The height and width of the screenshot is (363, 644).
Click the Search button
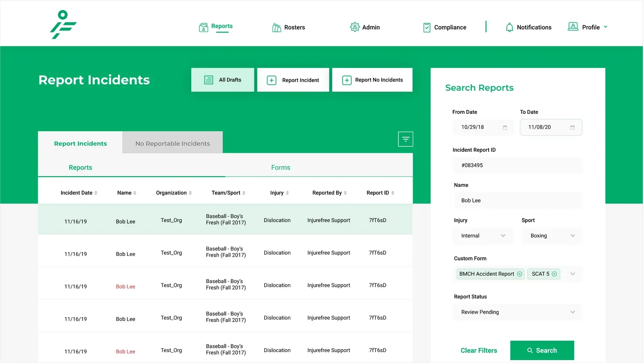542,350
